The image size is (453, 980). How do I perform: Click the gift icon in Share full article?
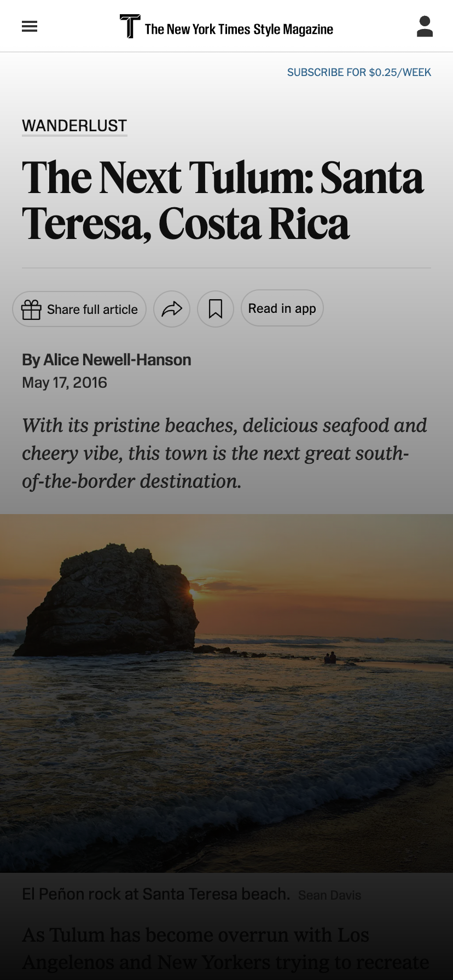(31, 310)
